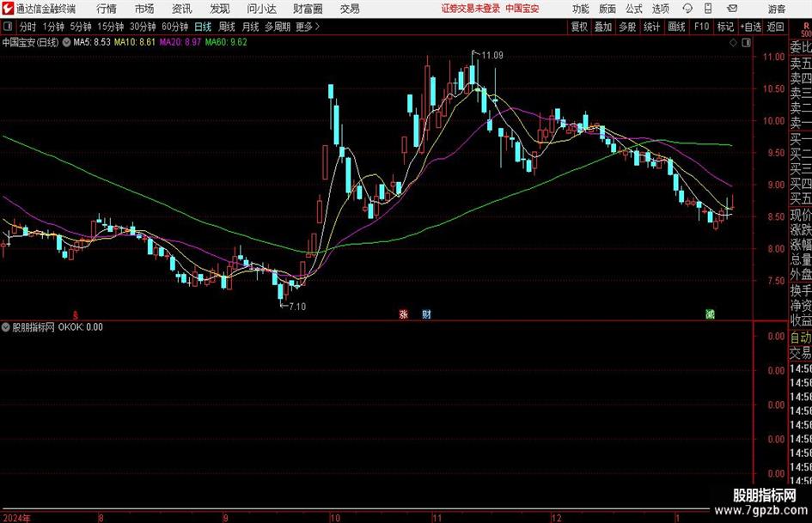This screenshot has height=523, width=812.
Task: Click the OKOK: 0.00 indicator value
Action: click(80, 327)
